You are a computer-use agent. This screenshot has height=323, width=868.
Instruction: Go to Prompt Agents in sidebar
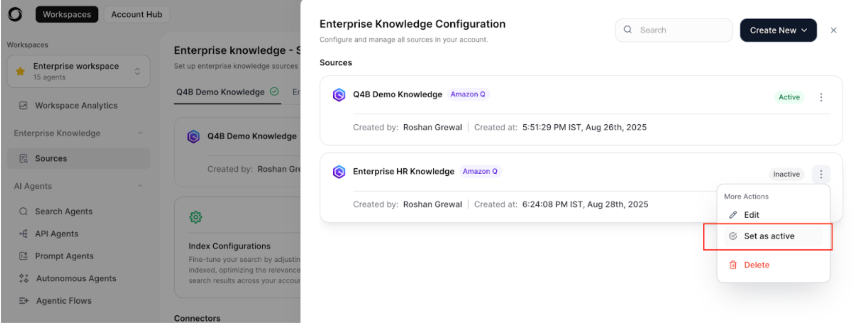point(64,256)
